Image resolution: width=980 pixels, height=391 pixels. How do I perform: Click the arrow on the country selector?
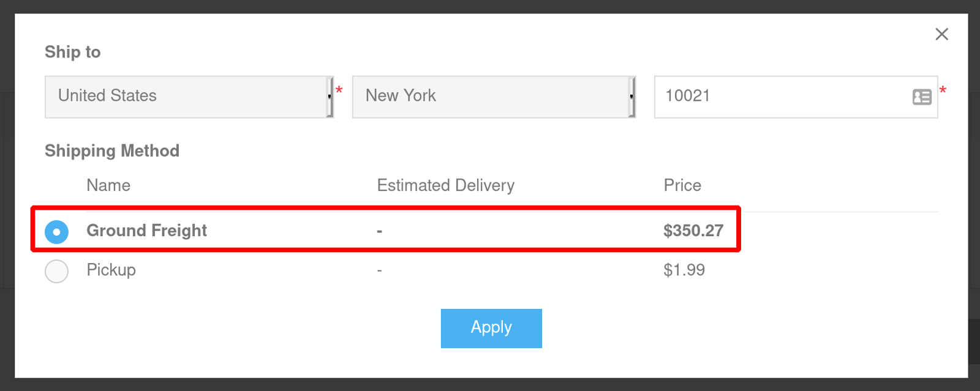(x=330, y=97)
